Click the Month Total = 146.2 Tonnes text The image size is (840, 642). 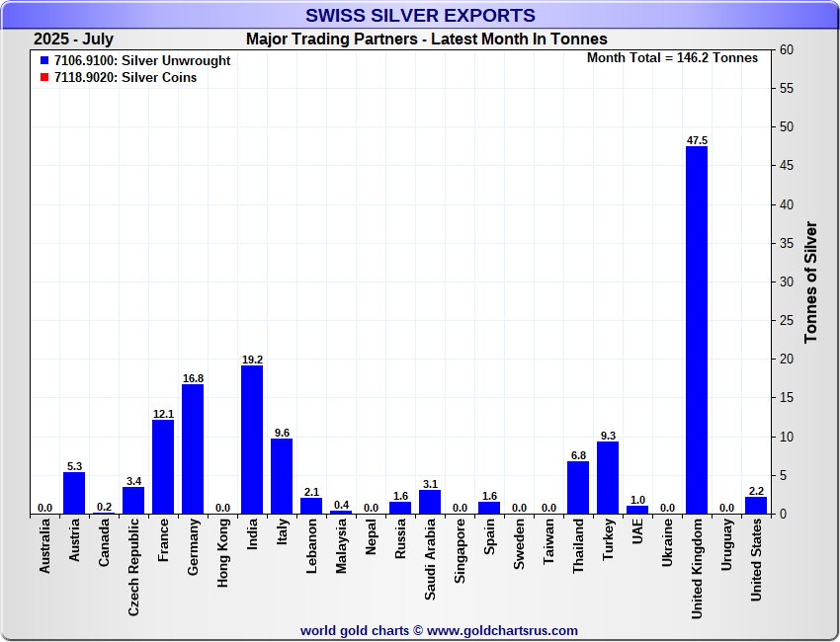[x=672, y=58]
